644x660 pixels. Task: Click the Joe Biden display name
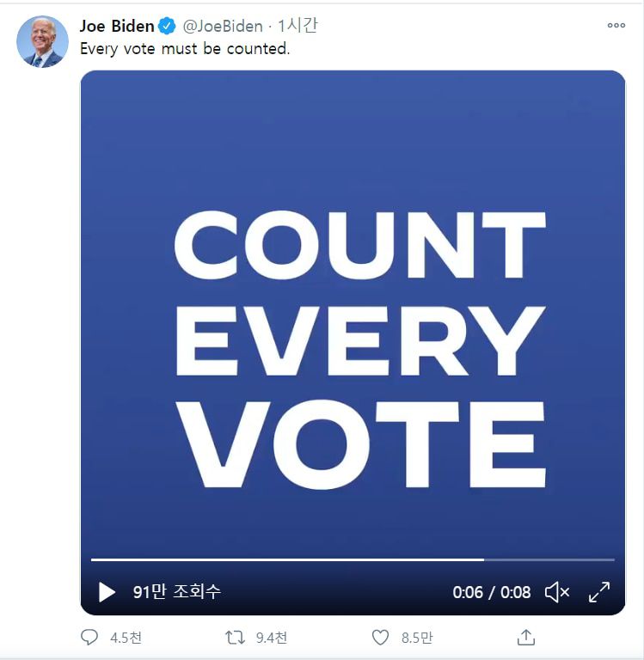coord(116,26)
